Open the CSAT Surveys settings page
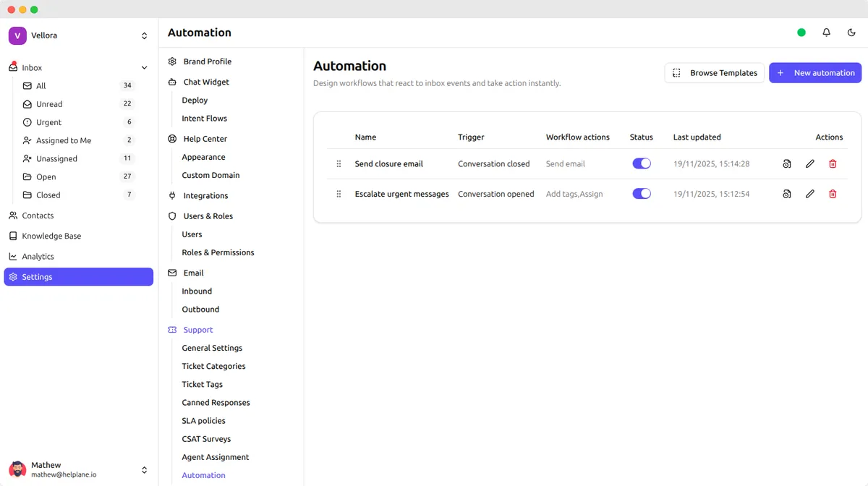The width and height of the screenshot is (868, 486). tap(206, 438)
